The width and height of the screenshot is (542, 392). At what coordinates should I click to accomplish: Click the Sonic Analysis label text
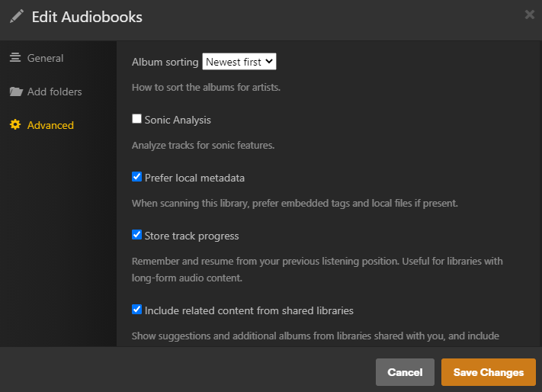[178, 120]
